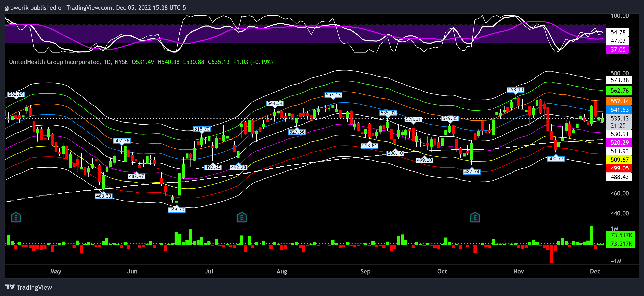The height and width of the screenshot is (296, 644).
Task: Click the 544.34 pivot label
Action: [275, 103]
